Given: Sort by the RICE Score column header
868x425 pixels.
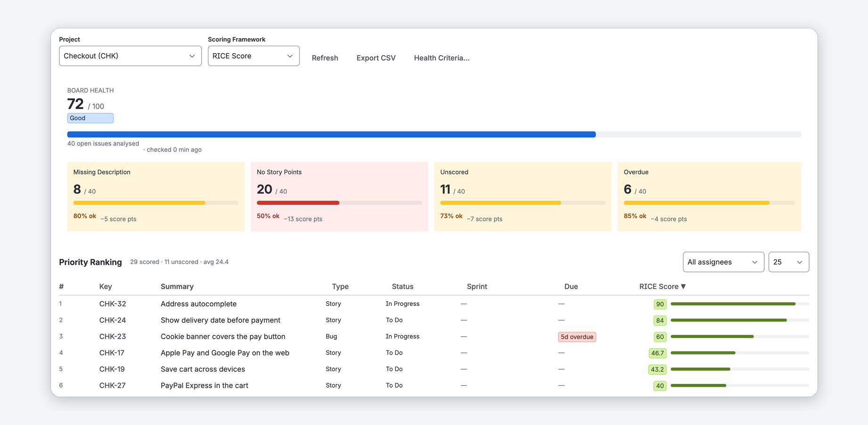Looking at the screenshot, I should [x=662, y=287].
